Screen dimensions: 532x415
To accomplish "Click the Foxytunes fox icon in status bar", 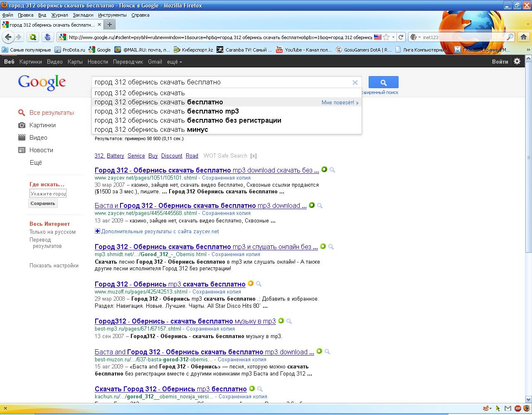I will pos(485,408).
